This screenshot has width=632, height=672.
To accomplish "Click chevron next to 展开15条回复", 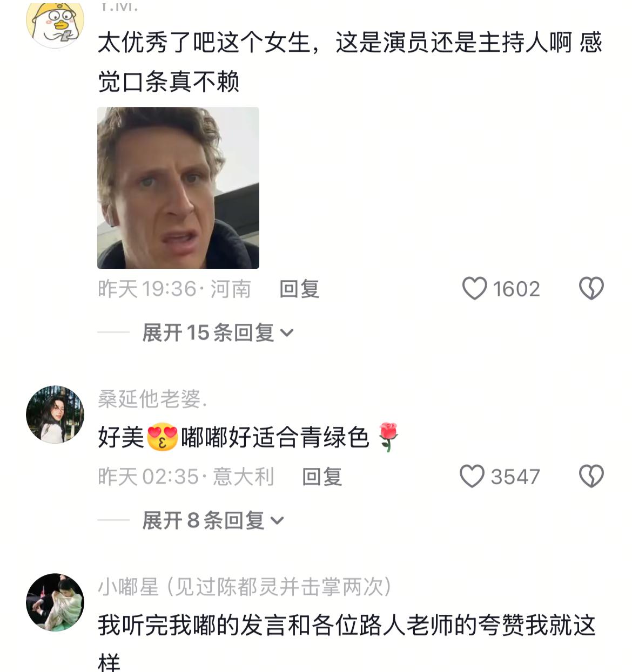I will tap(287, 333).
